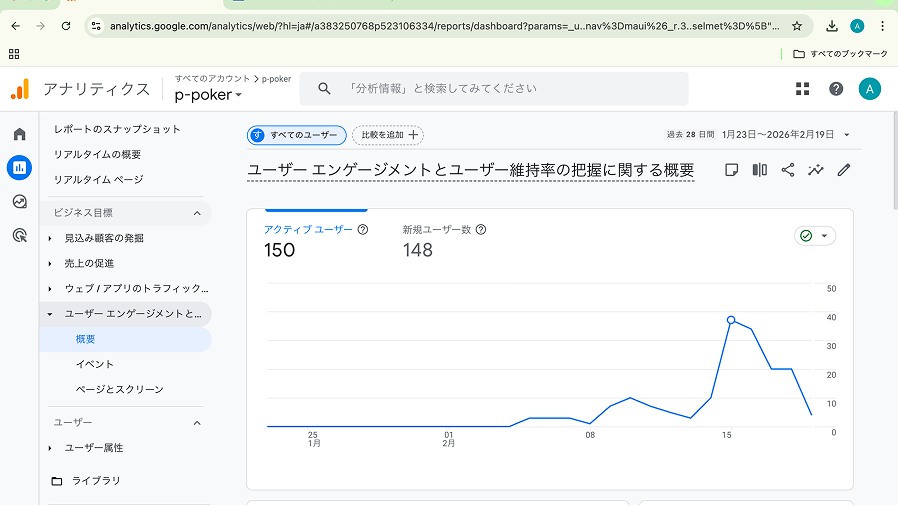
Task: Select Reports icon in left rail
Action: click(x=19, y=168)
